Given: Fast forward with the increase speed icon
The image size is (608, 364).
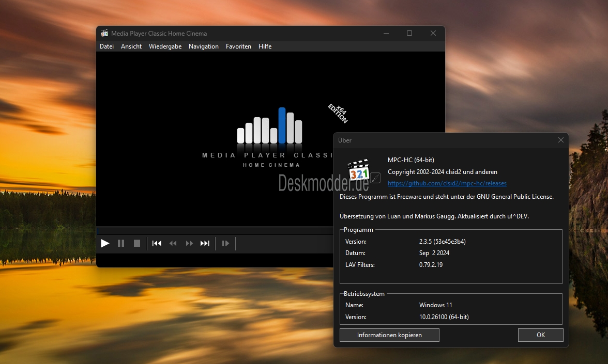Looking at the screenshot, I should pos(189,243).
